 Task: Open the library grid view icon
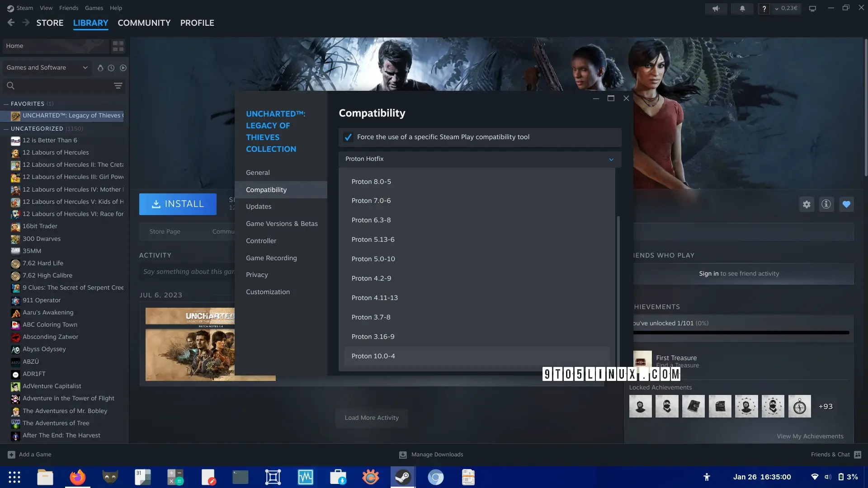118,46
